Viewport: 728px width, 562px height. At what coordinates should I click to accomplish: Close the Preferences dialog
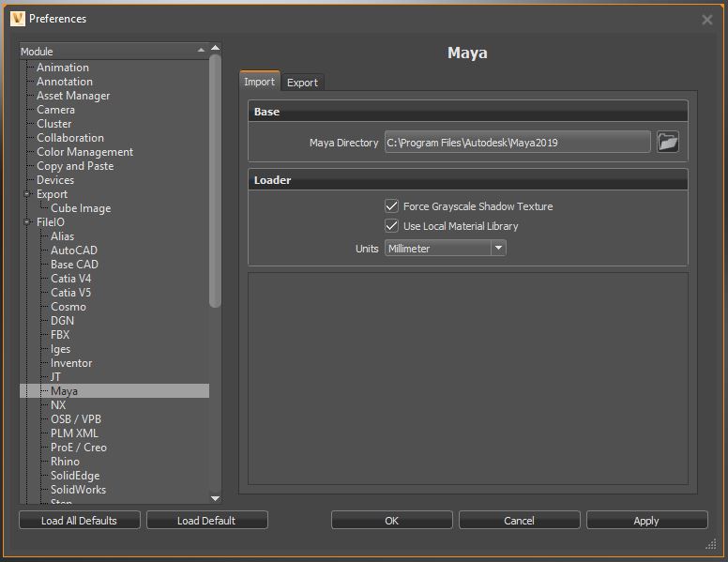coord(706,20)
